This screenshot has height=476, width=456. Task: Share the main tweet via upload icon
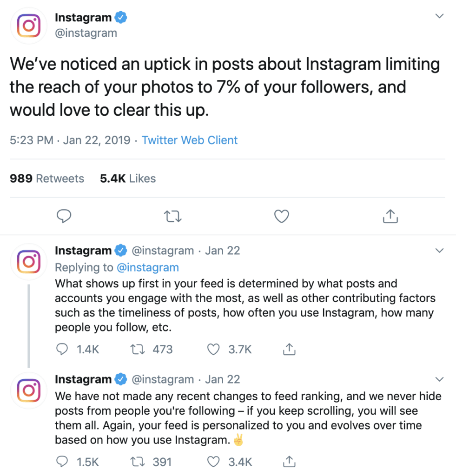(390, 216)
